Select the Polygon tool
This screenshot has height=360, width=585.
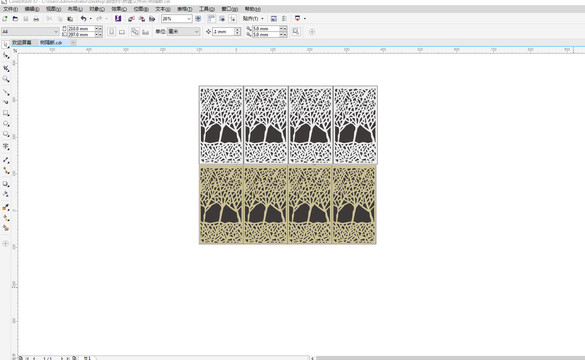(x=6, y=134)
